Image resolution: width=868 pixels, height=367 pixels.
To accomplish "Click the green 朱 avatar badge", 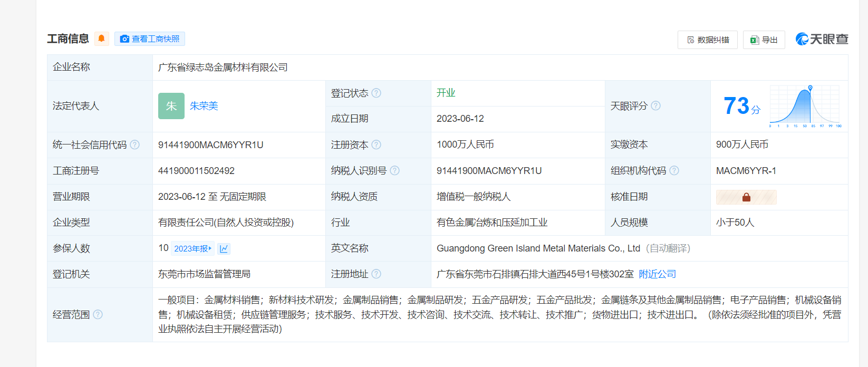I will pyautogui.click(x=171, y=106).
